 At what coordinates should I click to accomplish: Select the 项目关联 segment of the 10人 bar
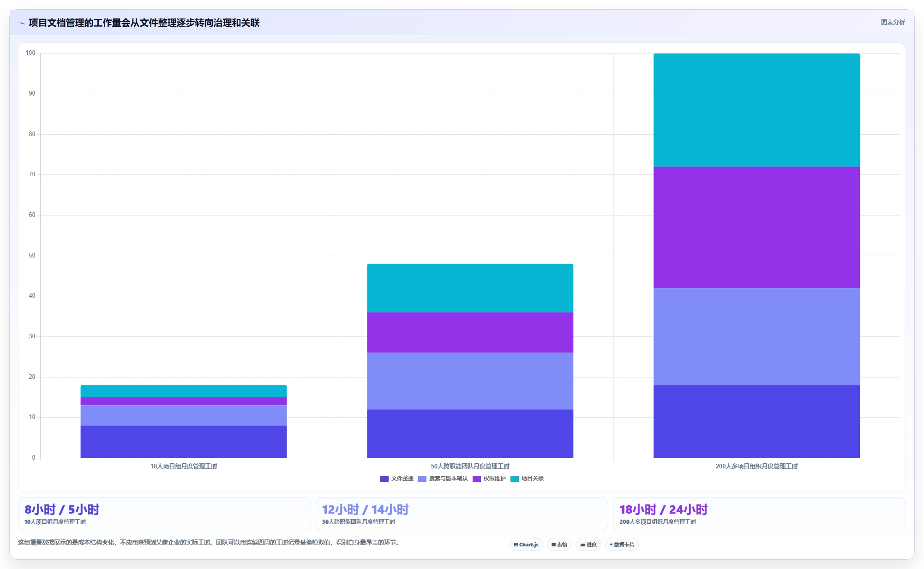[184, 391]
